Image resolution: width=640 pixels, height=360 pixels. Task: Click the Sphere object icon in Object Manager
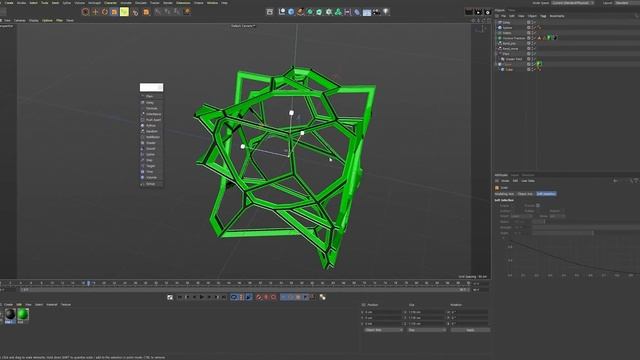(x=500, y=28)
